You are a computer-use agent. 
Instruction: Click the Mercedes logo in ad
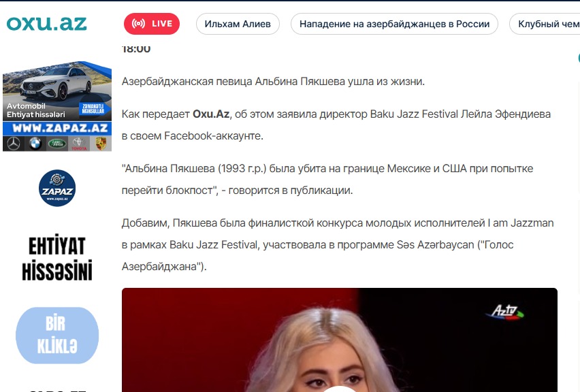14,144
